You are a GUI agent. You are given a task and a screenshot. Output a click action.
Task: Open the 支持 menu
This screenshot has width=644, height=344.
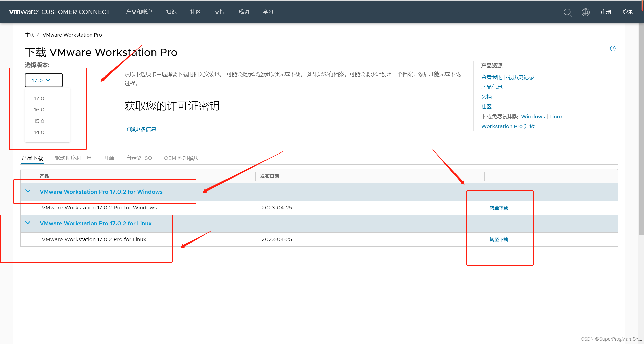(219, 12)
